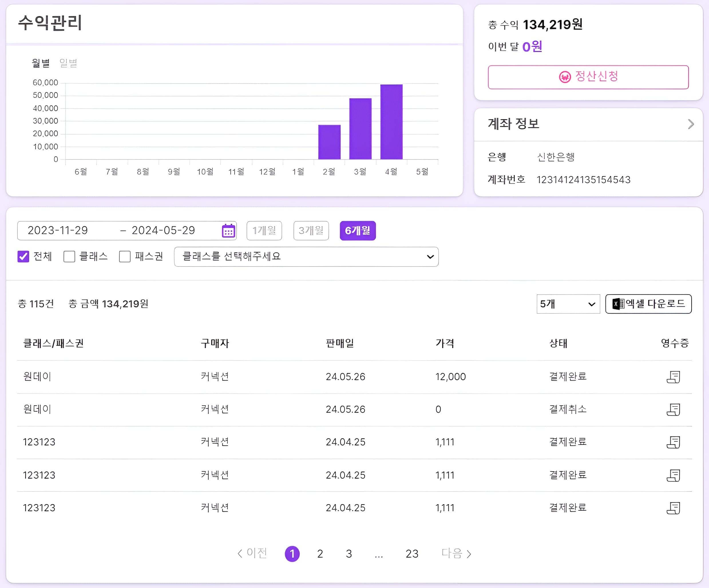The height and width of the screenshot is (588, 709).
Task: Change rows per page via 5개 dropdown
Action: (568, 304)
